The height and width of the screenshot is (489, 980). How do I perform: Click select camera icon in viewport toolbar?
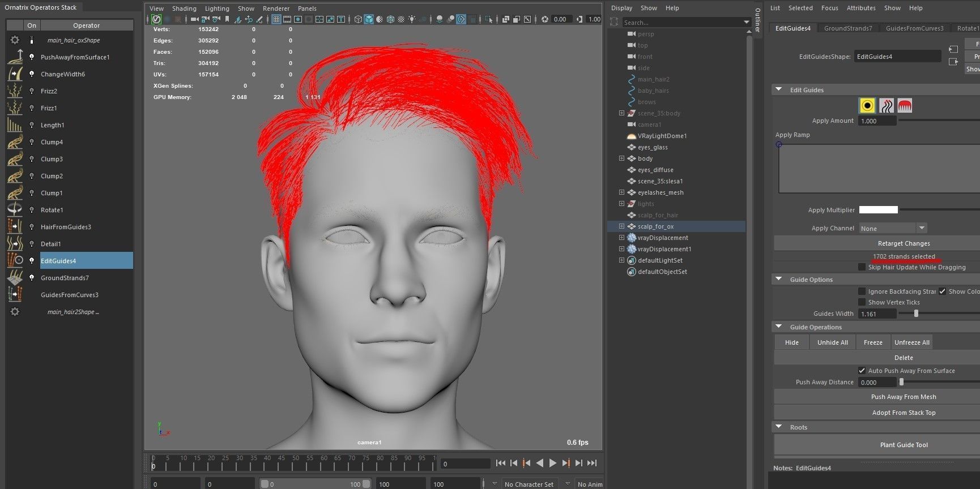(x=194, y=19)
